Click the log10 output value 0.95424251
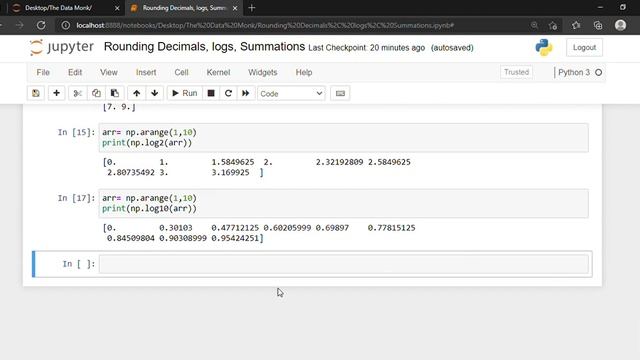This screenshot has width=640, height=360. coord(236,238)
